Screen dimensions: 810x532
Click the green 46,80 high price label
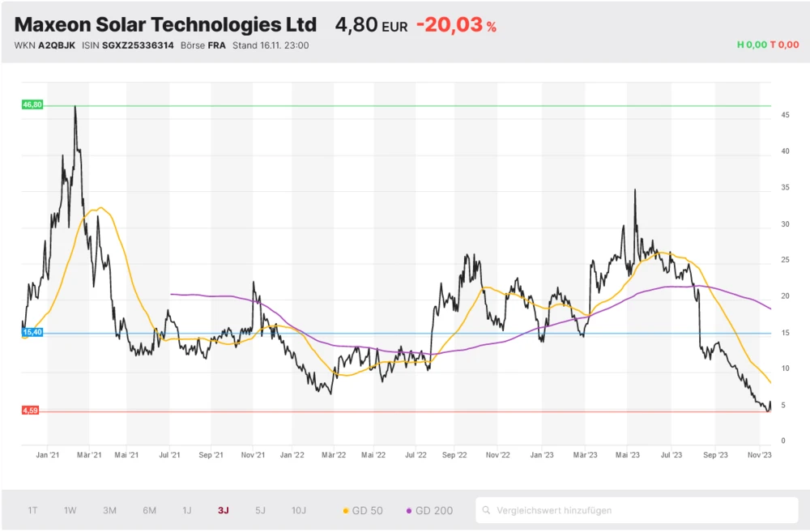tap(32, 104)
